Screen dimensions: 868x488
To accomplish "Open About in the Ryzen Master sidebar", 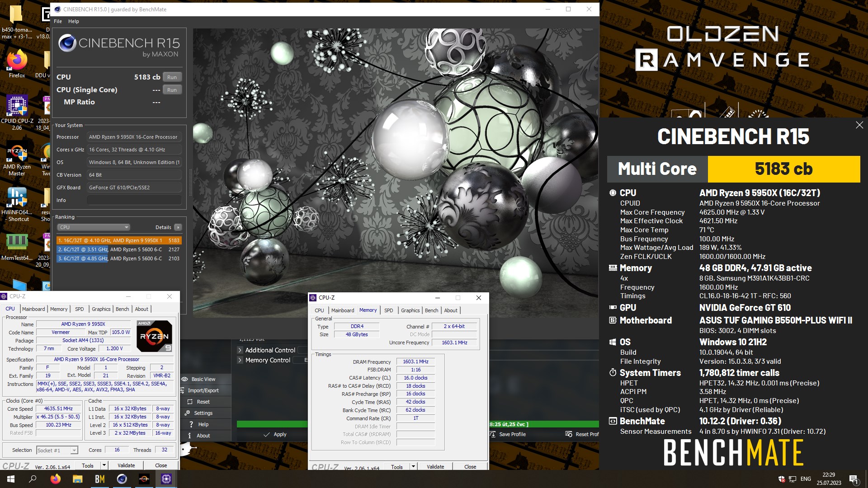I will (203, 436).
